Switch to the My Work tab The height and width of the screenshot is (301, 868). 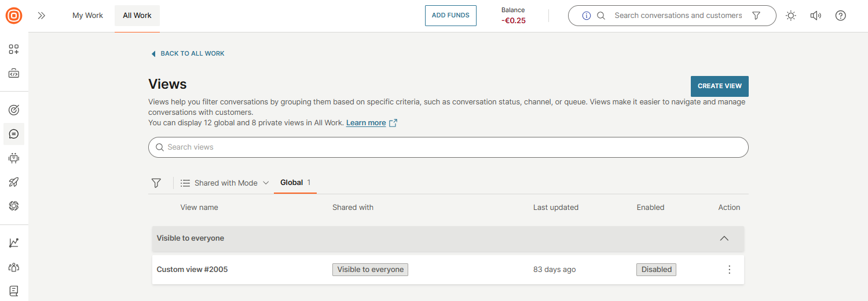pyautogui.click(x=87, y=16)
